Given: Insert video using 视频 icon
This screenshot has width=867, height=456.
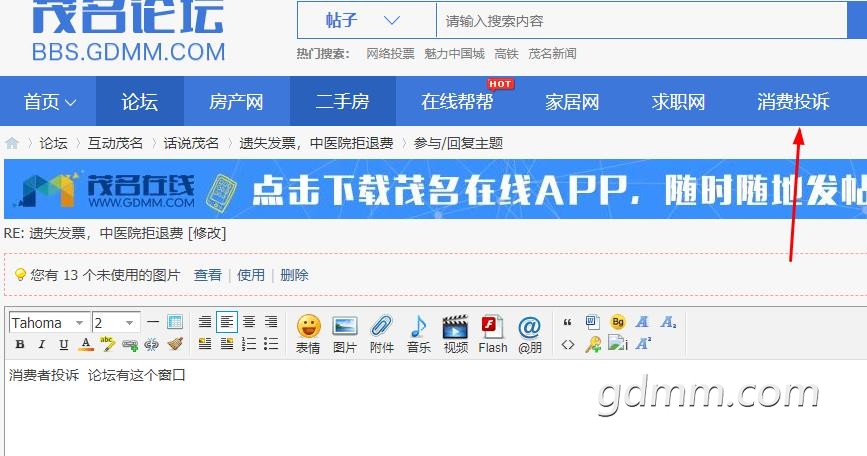Looking at the screenshot, I should pyautogui.click(x=455, y=333).
